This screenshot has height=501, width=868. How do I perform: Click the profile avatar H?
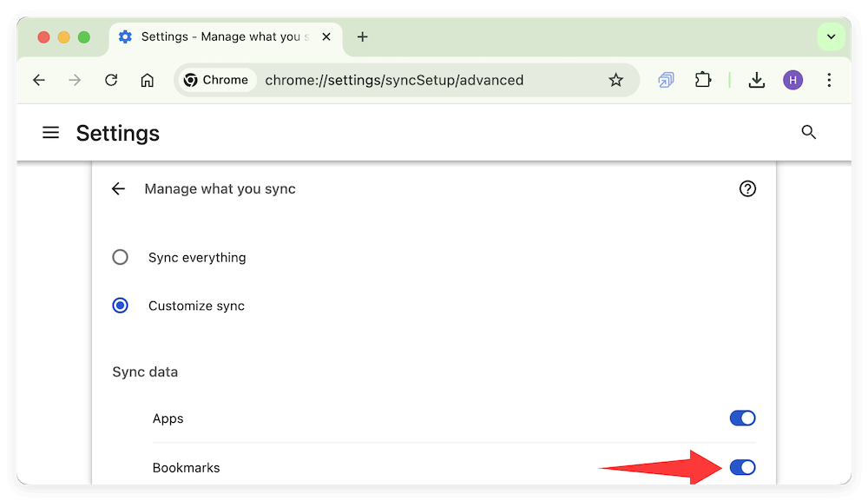coord(792,79)
